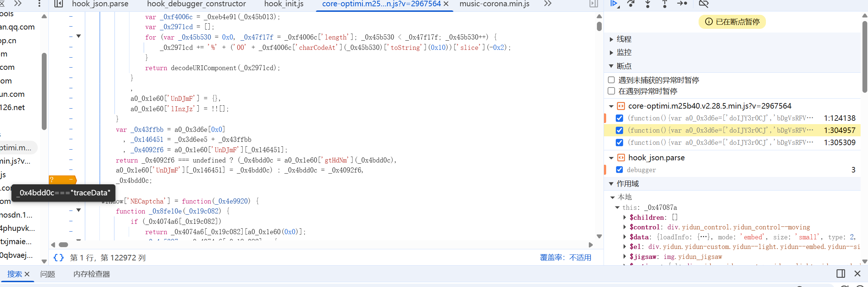Enable 在遇到异常时暂停 checkbox
Viewport: 868px width, 287px height.
click(x=611, y=91)
